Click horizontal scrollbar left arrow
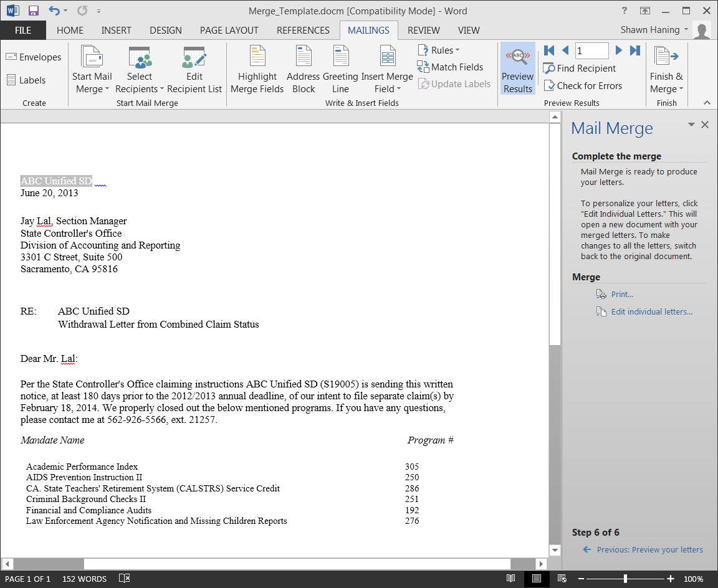 pyautogui.click(x=7, y=564)
